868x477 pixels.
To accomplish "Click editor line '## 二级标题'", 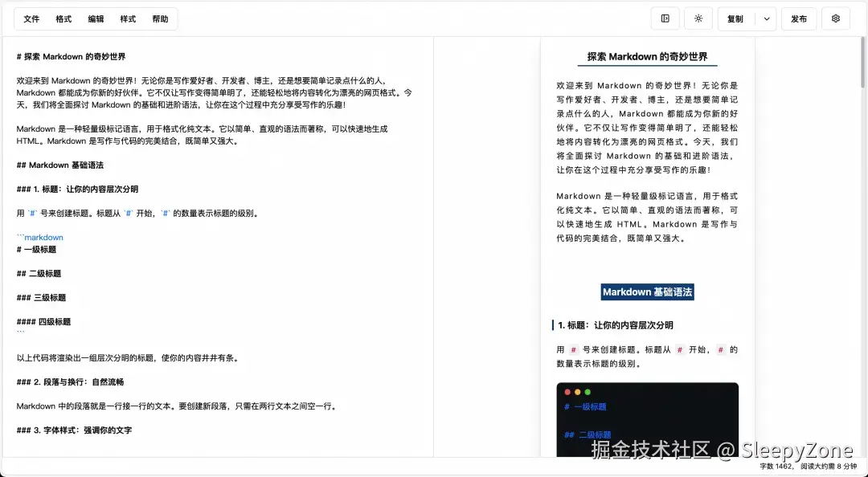I will (39, 273).
